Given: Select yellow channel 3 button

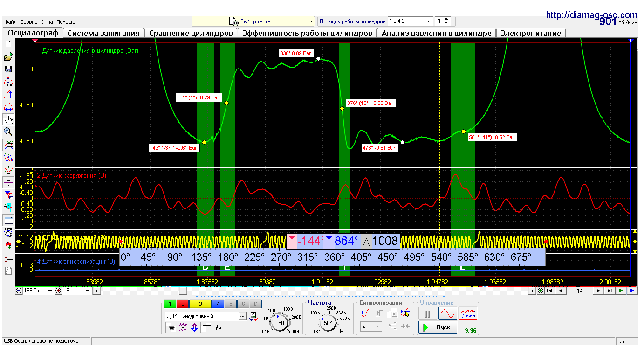Looking at the screenshot, I should (200, 304).
